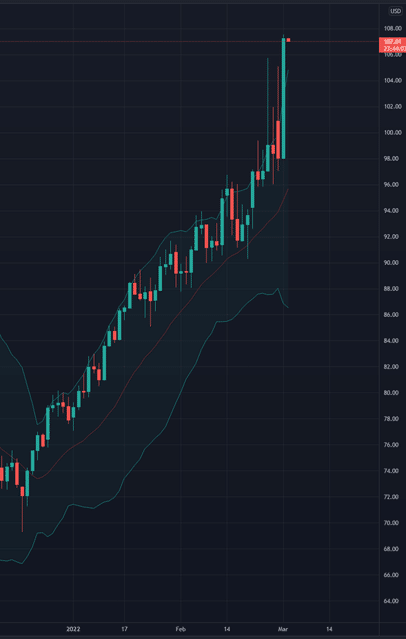The image size is (406, 639).
Task: Click the 100.00 price axis label
Action: click(392, 133)
